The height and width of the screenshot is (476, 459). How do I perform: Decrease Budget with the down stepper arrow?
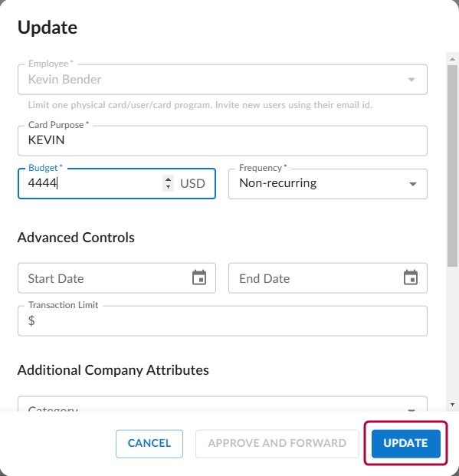pos(168,187)
